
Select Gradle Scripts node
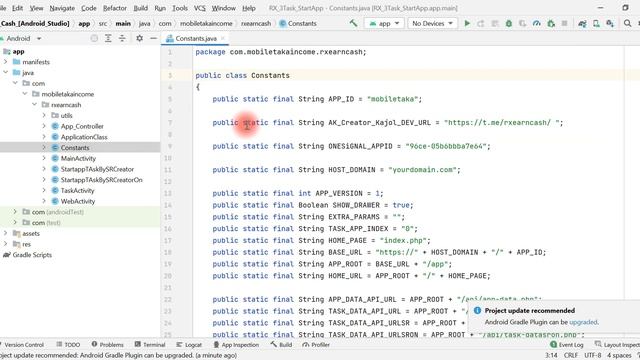[32, 255]
